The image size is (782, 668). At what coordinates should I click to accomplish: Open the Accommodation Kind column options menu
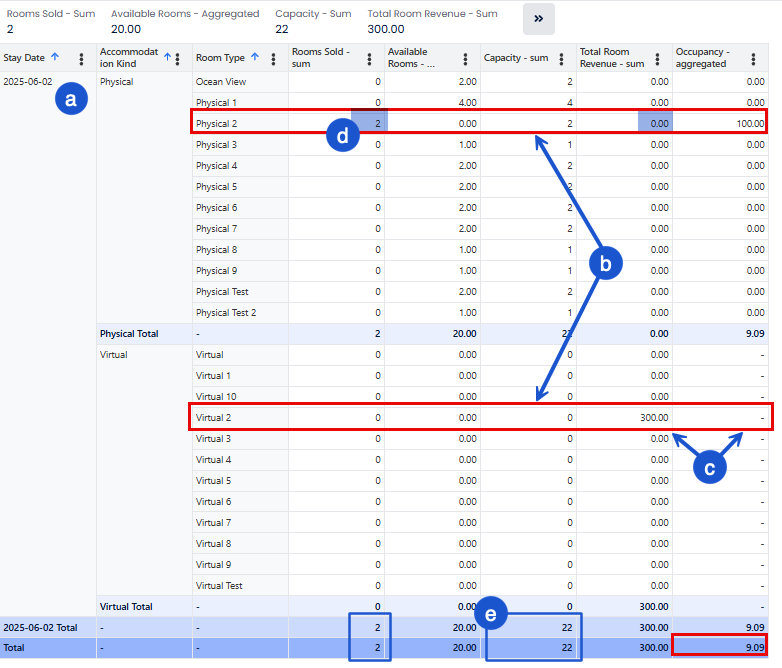(x=177, y=58)
